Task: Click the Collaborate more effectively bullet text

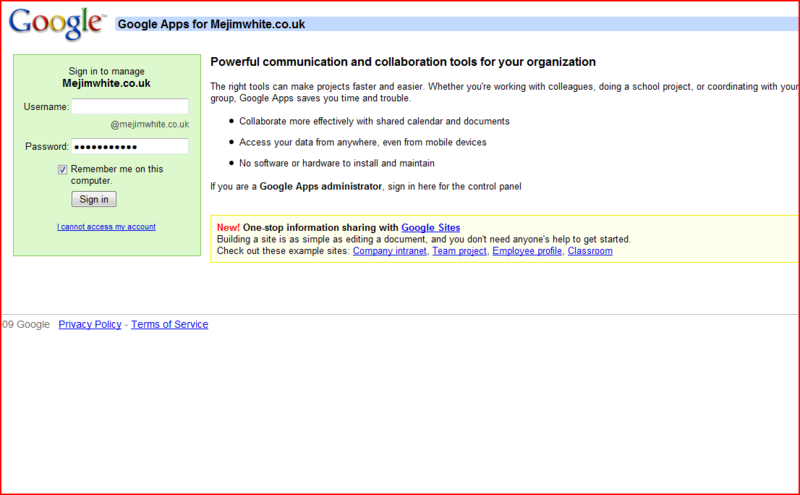Action: pos(374,121)
